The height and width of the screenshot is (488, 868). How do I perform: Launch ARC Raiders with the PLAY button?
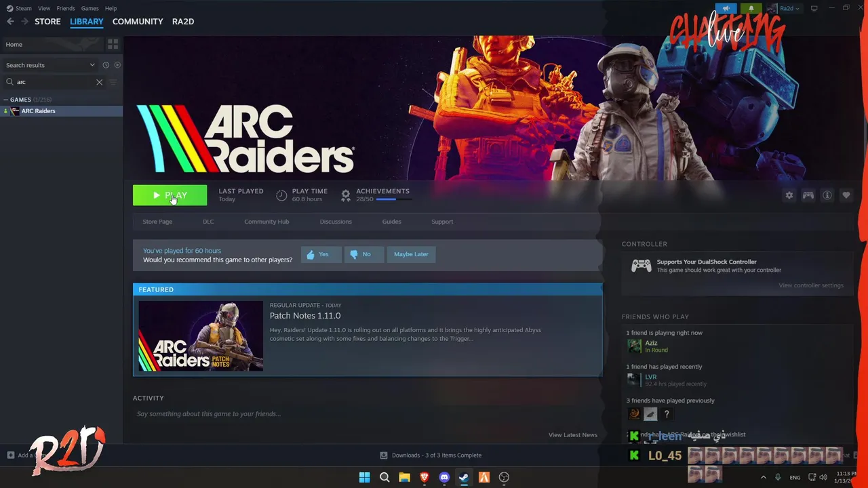(x=170, y=195)
